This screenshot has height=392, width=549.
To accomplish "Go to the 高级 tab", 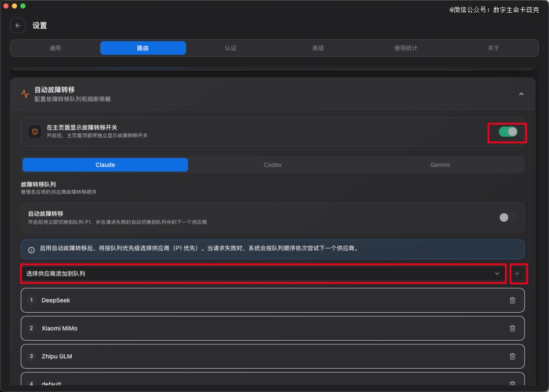I will (x=318, y=48).
